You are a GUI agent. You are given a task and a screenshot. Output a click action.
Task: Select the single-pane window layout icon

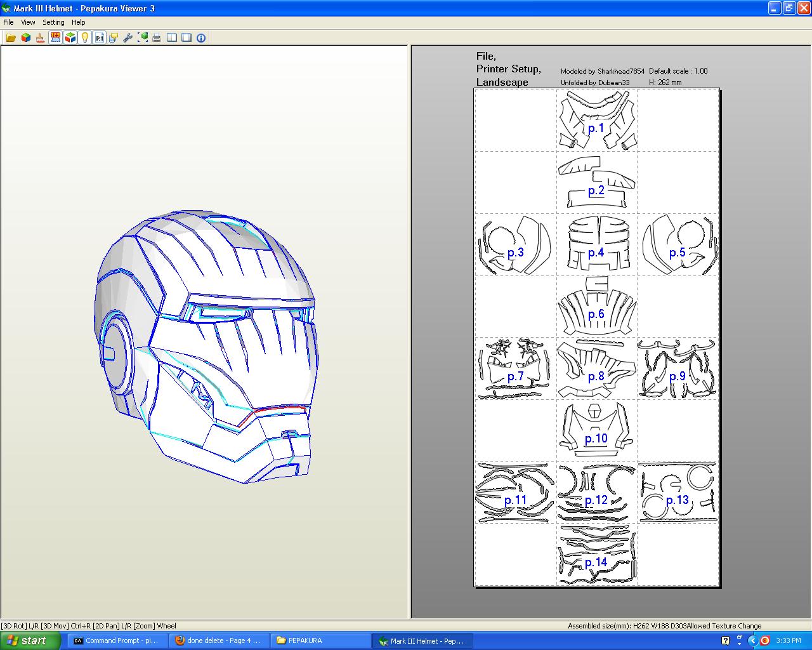[x=187, y=37]
